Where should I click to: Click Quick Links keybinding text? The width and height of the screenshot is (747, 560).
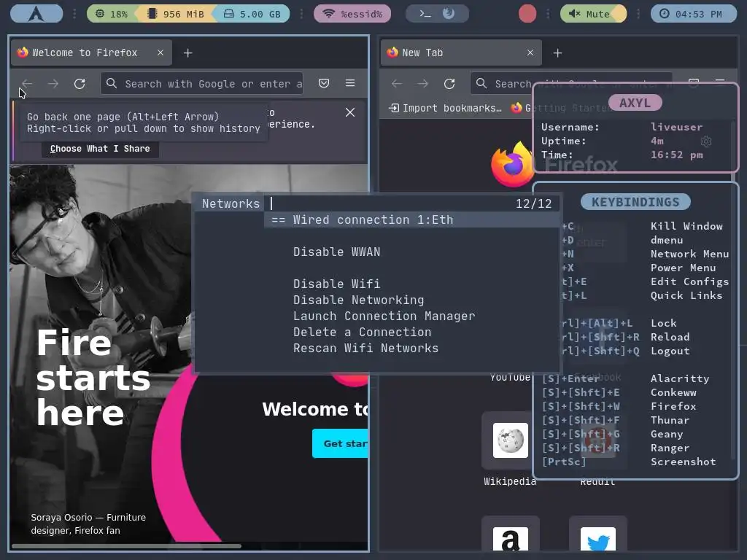[x=686, y=295]
